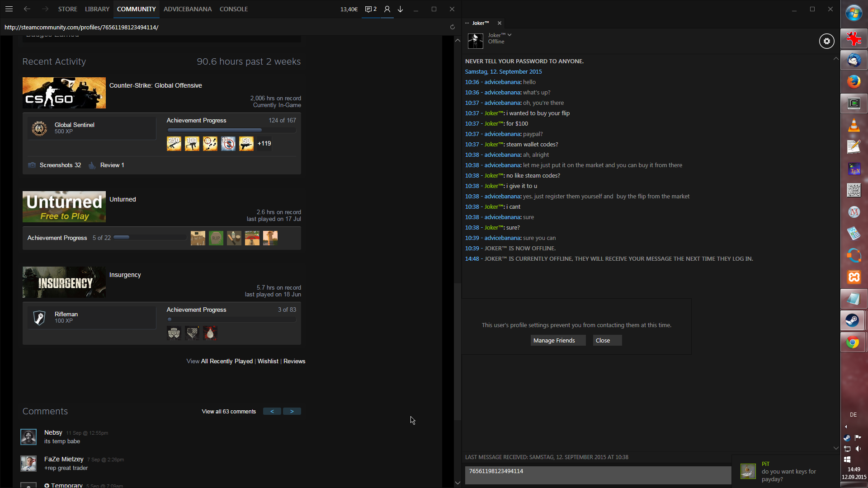Click the downloads arrow icon
Viewport: 868px width, 488px height.
(401, 9)
